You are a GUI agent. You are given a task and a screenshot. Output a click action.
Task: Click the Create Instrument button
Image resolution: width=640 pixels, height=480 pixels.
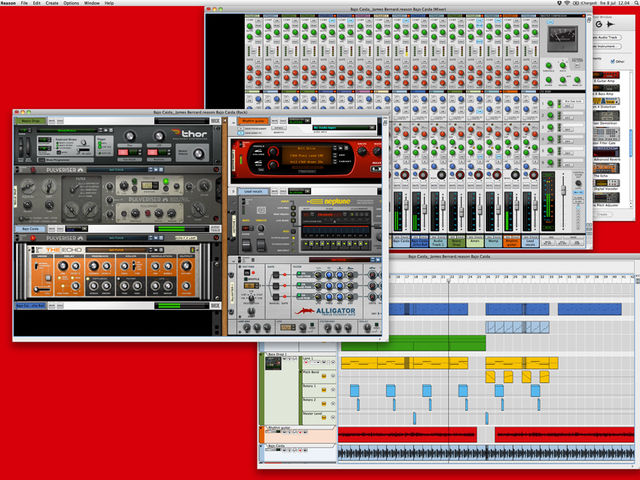(x=607, y=47)
